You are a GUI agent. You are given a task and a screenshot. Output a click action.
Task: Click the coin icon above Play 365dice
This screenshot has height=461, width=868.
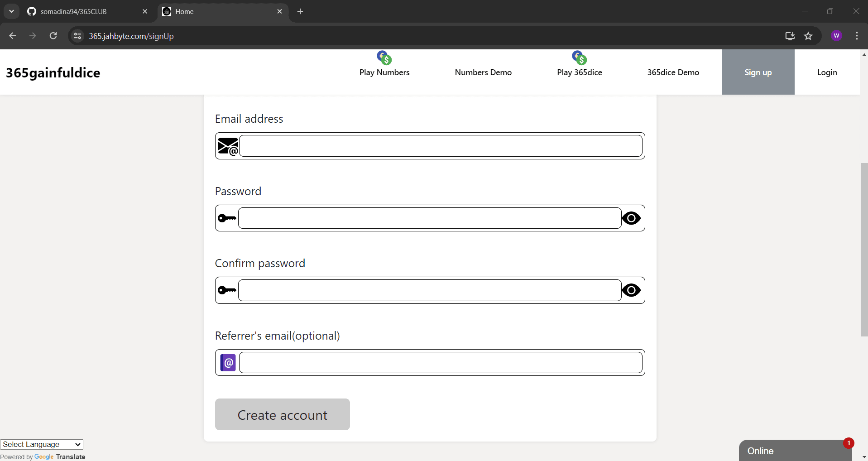click(x=580, y=58)
